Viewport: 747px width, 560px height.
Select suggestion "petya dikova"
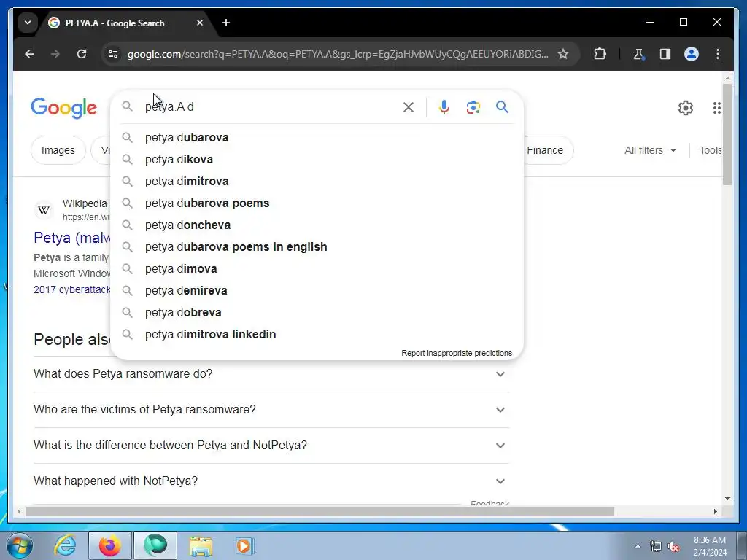tap(317, 160)
